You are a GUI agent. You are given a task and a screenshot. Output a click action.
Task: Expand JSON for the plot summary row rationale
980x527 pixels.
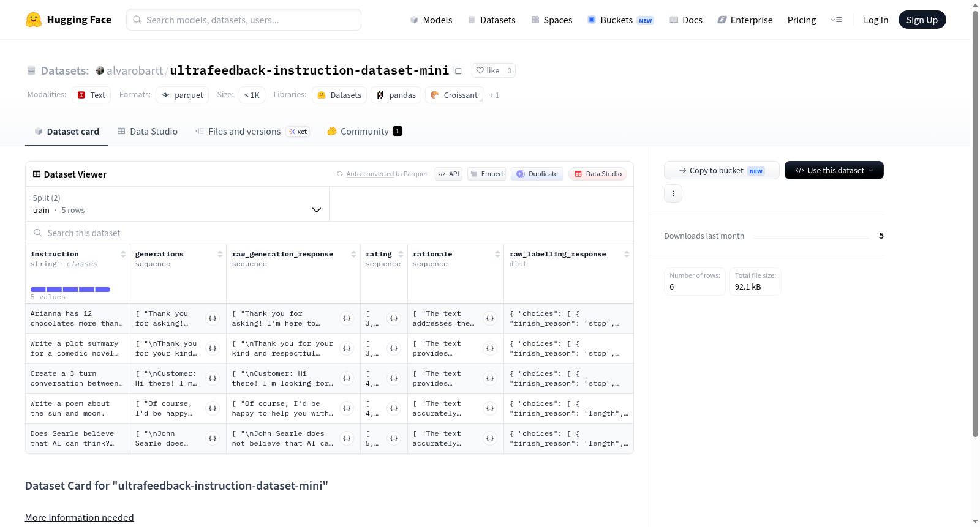[x=490, y=348]
